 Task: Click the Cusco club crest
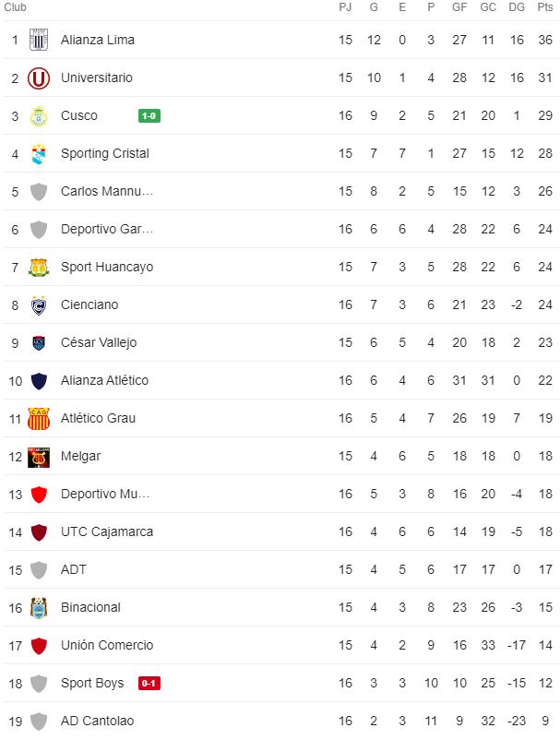pos(39,116)
